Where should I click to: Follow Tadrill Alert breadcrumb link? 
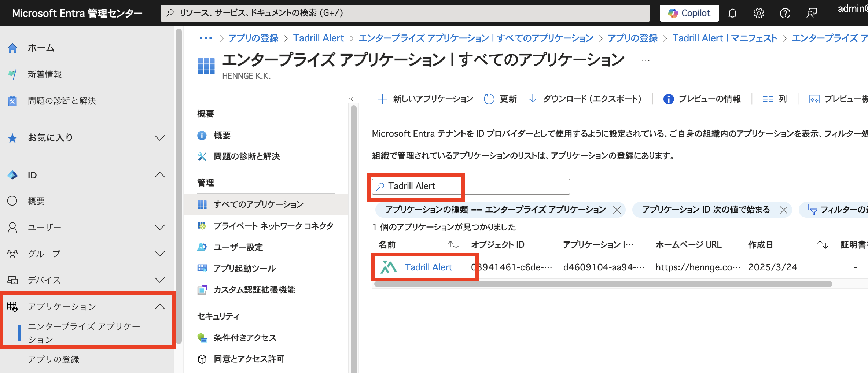click(x=319, y=38)
